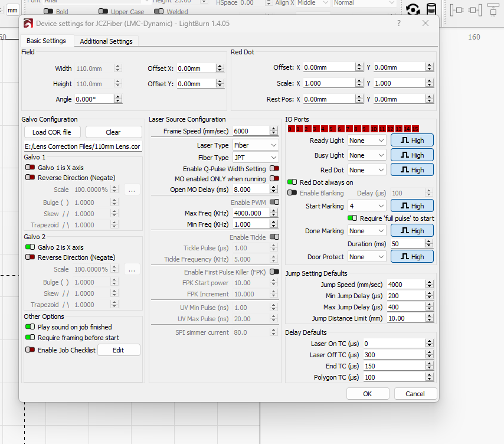The height and width of the screenshot is (444, 504).
Task: Toggle Enable Q-Pulse Width Setting
Action: coord(274,168)
